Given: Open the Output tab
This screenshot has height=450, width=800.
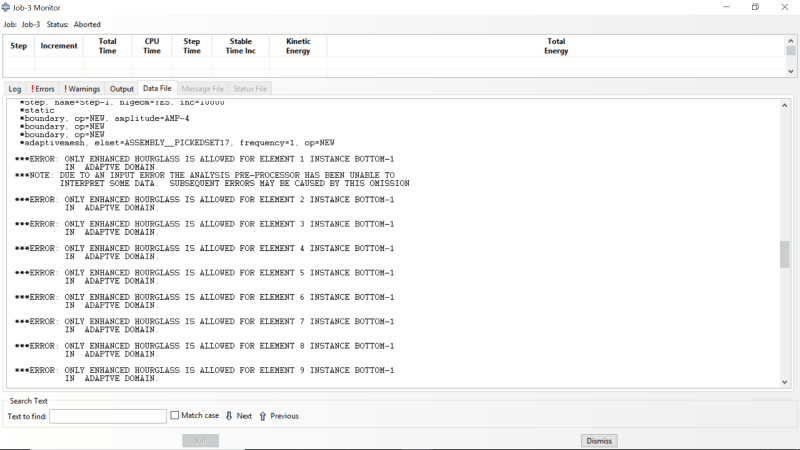Looking at the screenshot, I should [121, 89].
